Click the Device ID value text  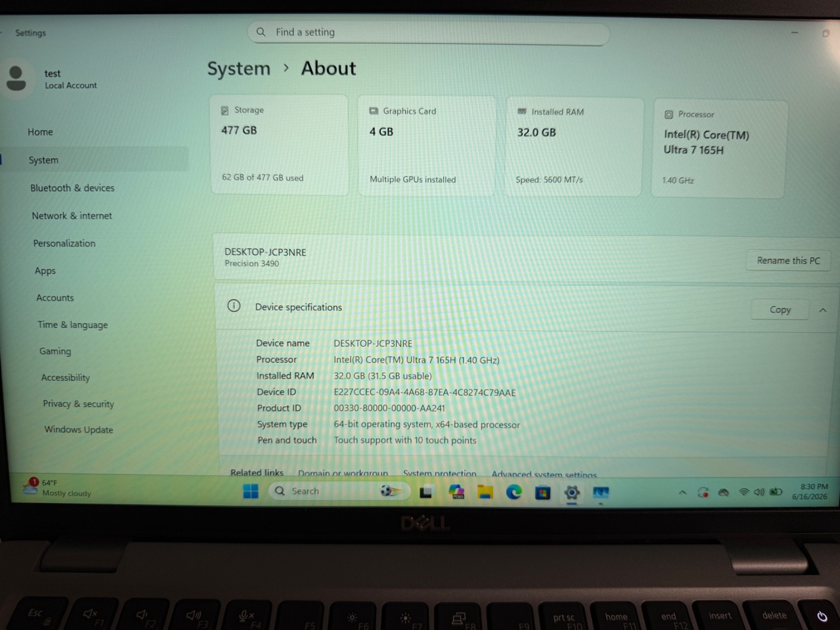pos(425,392)
